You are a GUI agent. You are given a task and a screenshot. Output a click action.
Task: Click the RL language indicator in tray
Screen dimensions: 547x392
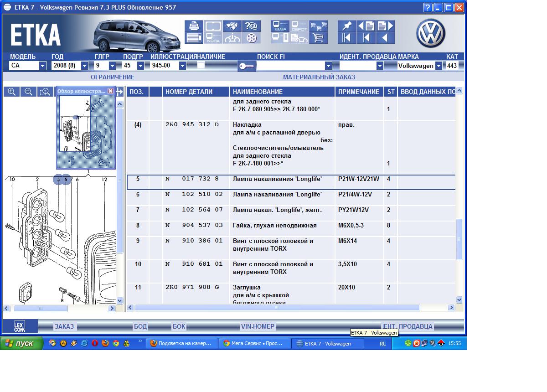382,344
